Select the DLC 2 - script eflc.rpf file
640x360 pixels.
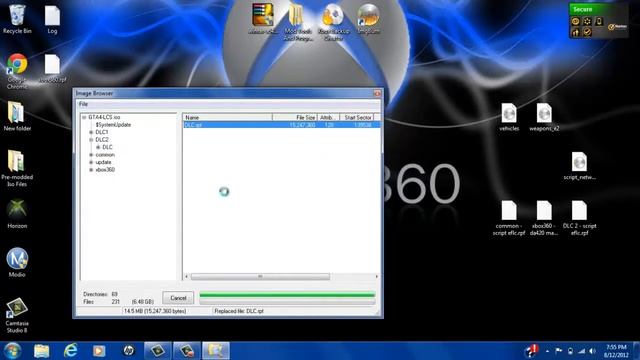tap(579, 218)
